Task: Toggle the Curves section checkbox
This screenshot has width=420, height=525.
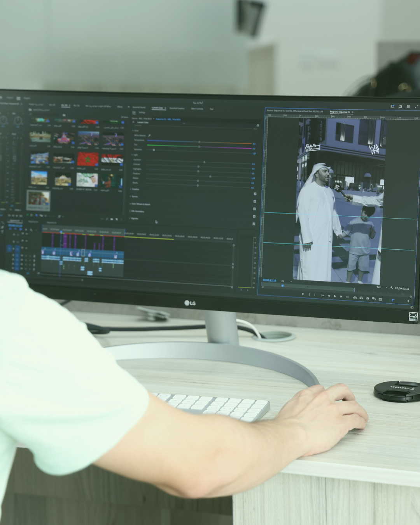Action: [x=255, y=201]
